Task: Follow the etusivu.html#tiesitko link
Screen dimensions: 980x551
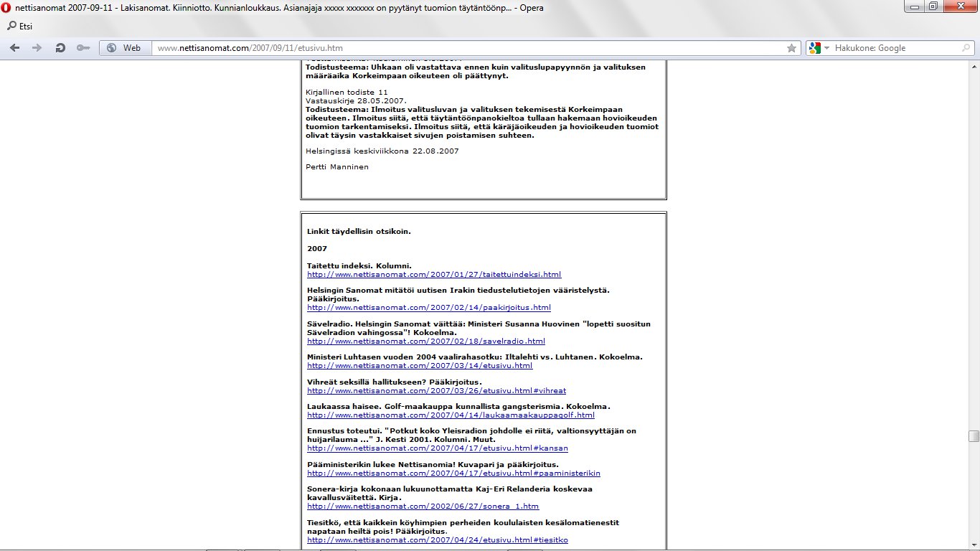Action: tap(437, 540)
